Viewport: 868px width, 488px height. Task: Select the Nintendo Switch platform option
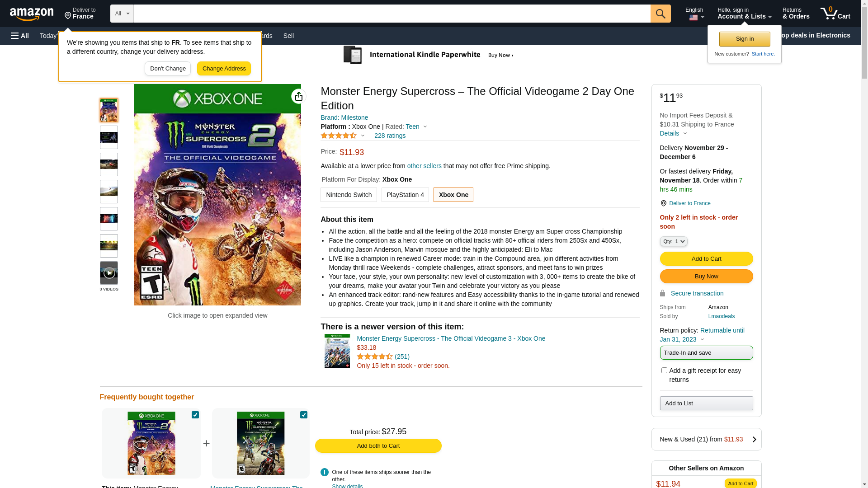tap(349, 195)
